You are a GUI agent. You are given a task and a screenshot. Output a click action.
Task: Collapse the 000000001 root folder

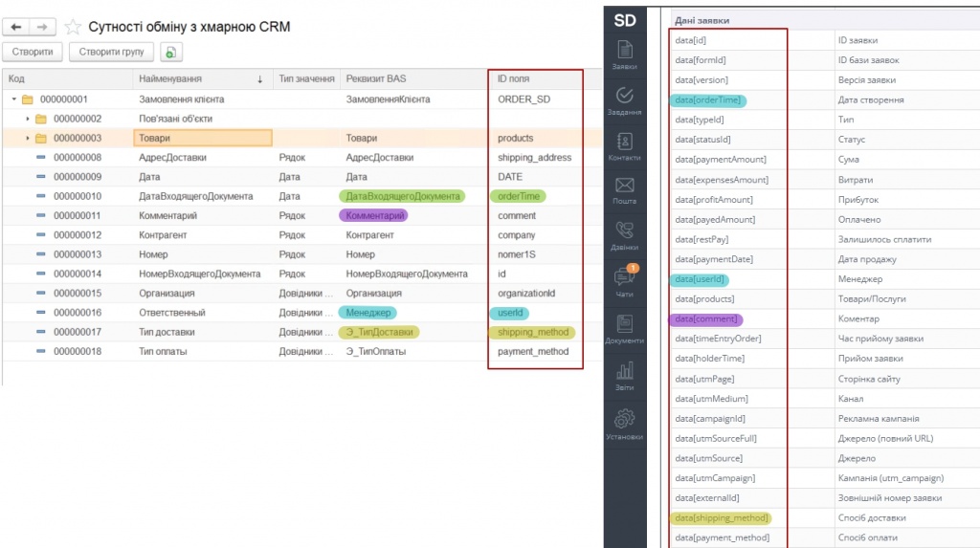click(13, 99)
